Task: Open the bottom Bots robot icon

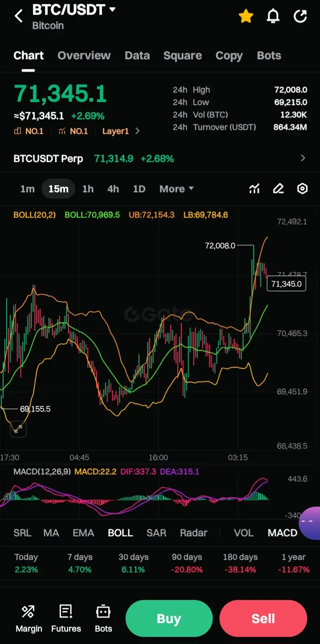Action: (103, 618)
